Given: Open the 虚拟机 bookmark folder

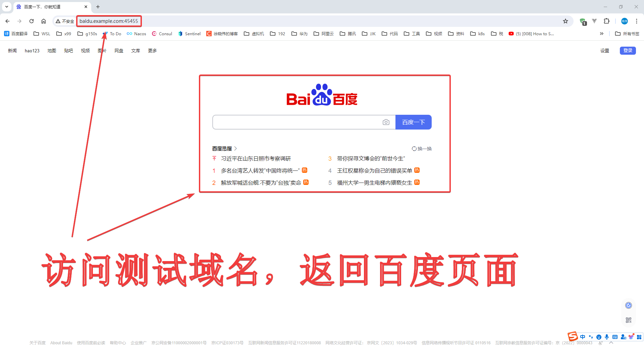Looking at the screenshot, I should point(254,34).
